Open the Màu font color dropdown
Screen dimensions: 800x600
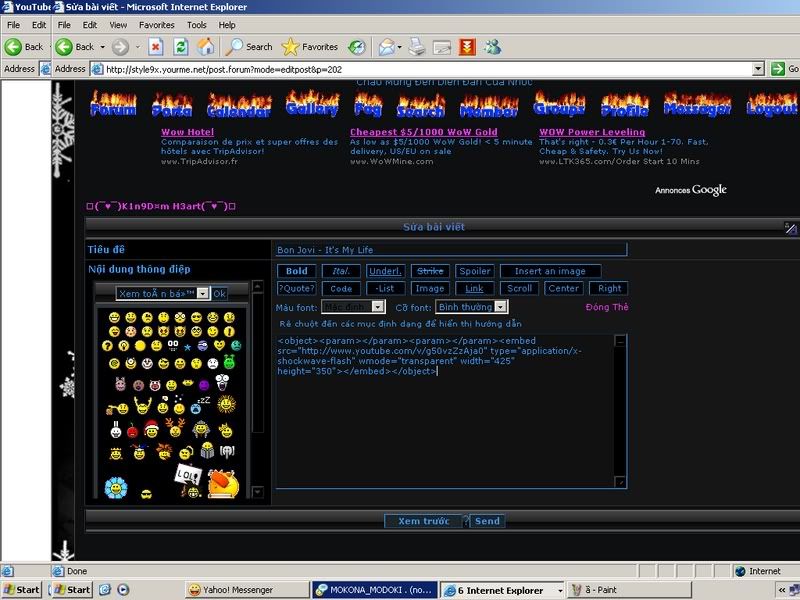pos(378,307)
